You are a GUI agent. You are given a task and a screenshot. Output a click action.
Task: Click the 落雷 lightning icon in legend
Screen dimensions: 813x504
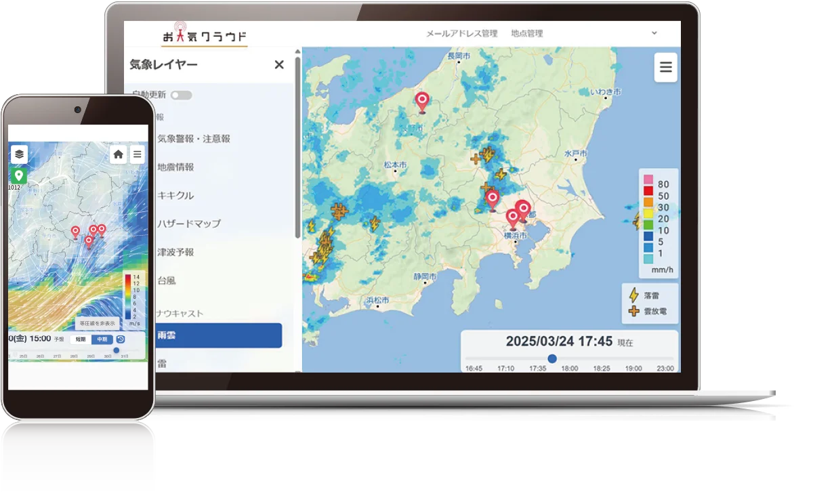point(634,295)
